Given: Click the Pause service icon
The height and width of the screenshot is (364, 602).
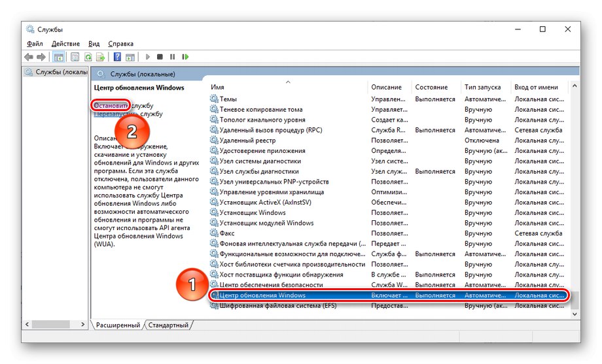Looking at the screenshot, I should (172, 57).
